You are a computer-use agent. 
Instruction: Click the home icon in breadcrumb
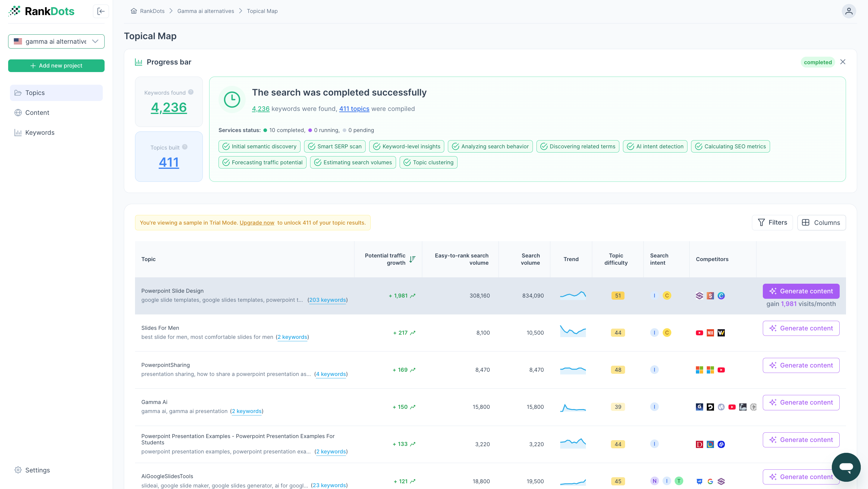click(x=134, y=11)
